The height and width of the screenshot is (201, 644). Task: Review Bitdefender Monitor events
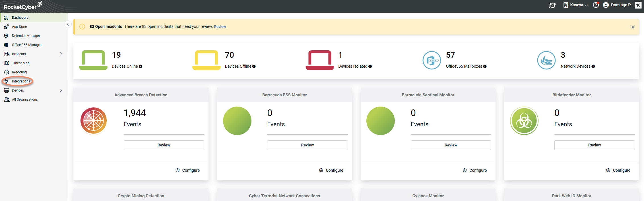[595, 145]
